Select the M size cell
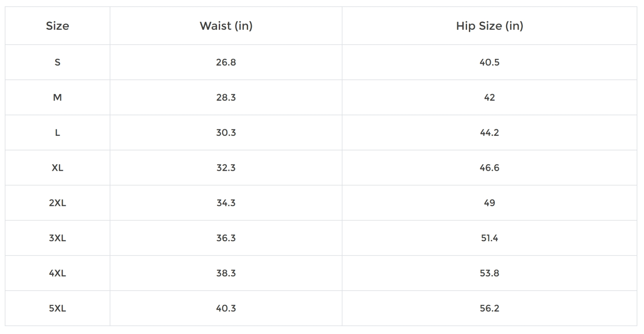Image resolution: width=644 pixels, height=334 pixels. pyautogui.click(x=57, y=98)
